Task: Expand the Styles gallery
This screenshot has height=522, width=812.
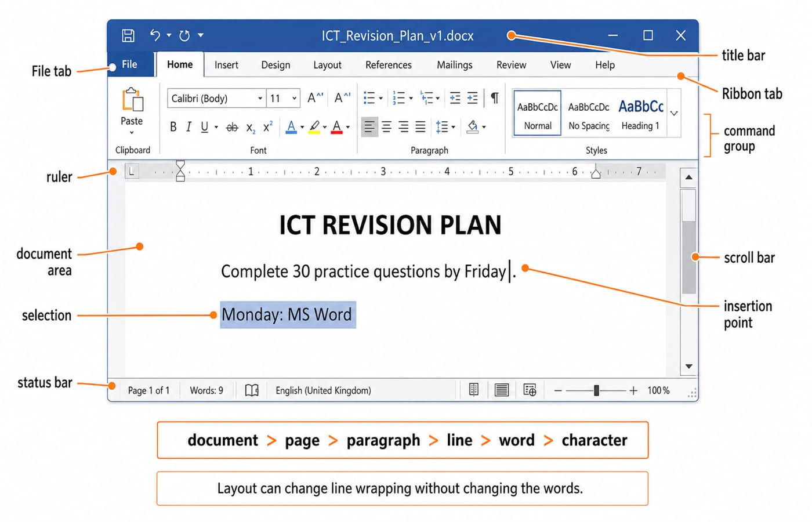Action: point(674,114)
